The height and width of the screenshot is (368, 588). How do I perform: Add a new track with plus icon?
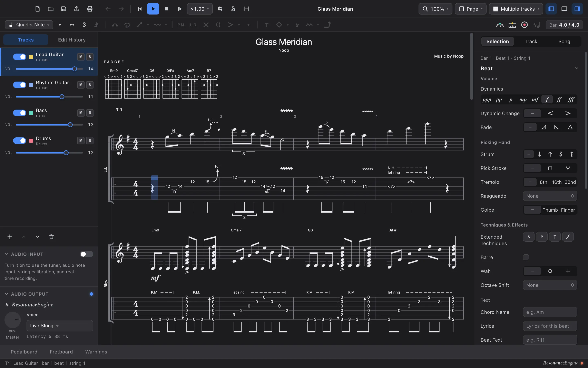point(10,237)
